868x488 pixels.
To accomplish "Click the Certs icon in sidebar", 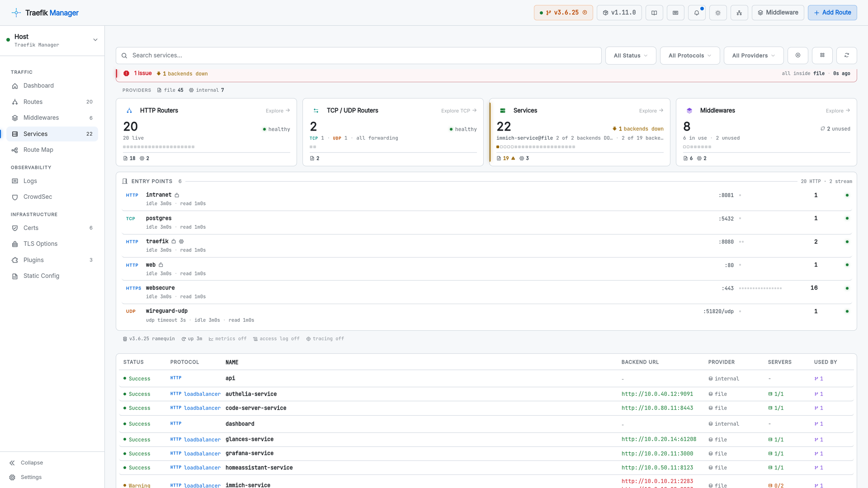I will 15,228.
